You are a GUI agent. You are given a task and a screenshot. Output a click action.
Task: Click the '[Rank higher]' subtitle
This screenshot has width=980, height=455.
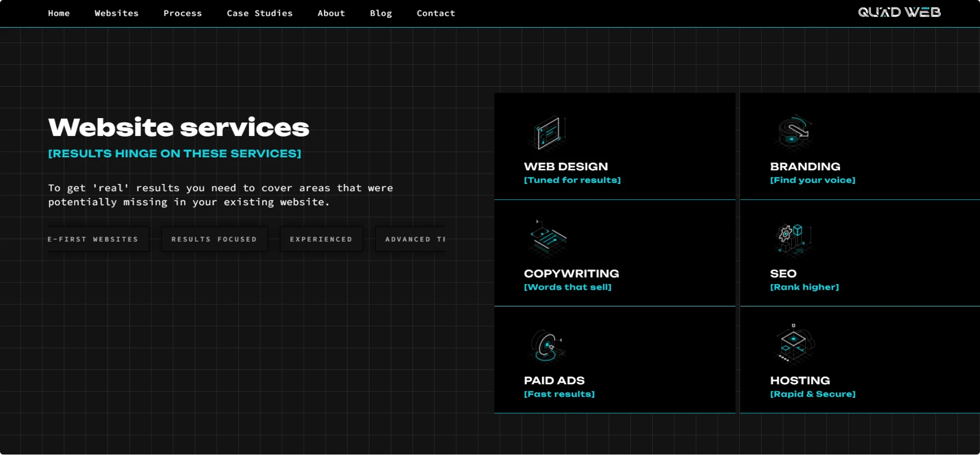(804, 287)
